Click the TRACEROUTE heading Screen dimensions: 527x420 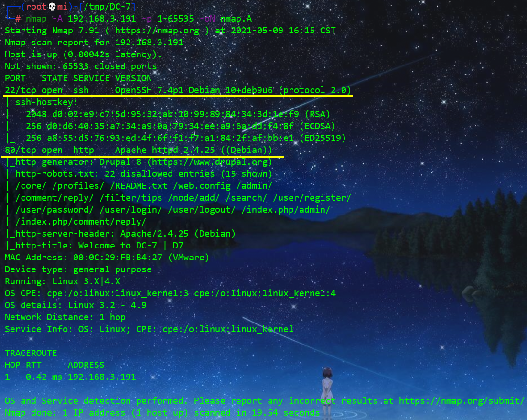click(31, 353)
